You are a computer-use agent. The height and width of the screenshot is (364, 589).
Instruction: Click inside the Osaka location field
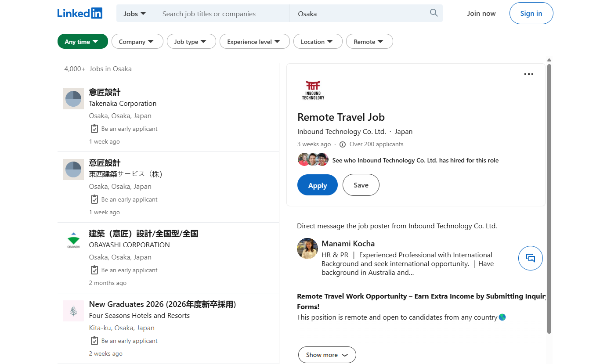tap(357, 14)
